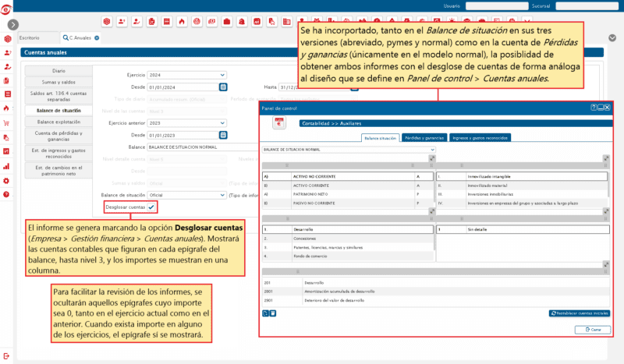Expand the collapsed left sidebar arrow
This screenshot has height=364, width=624.
click(x=12, y=25)
